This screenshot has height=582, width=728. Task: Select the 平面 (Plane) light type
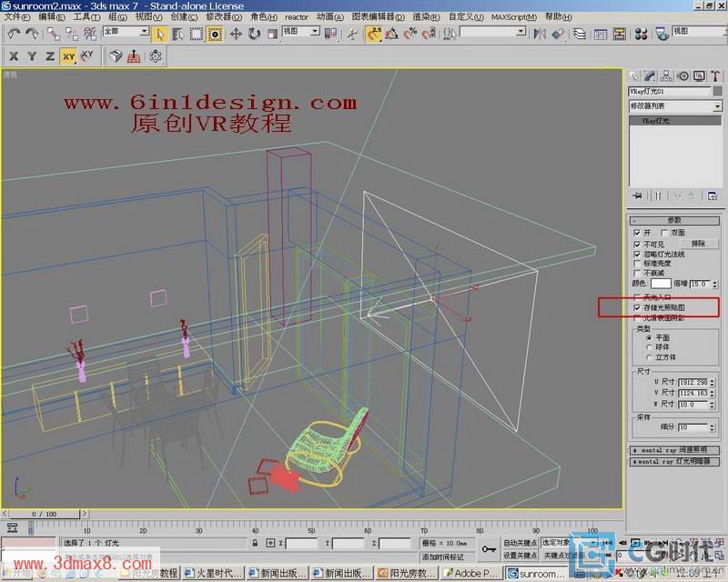pyautogui.click(x=649, y=337)
